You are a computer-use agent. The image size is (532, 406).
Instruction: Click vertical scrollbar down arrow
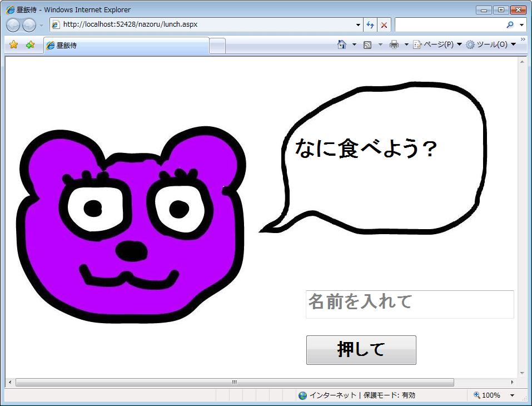click(522, 373)
